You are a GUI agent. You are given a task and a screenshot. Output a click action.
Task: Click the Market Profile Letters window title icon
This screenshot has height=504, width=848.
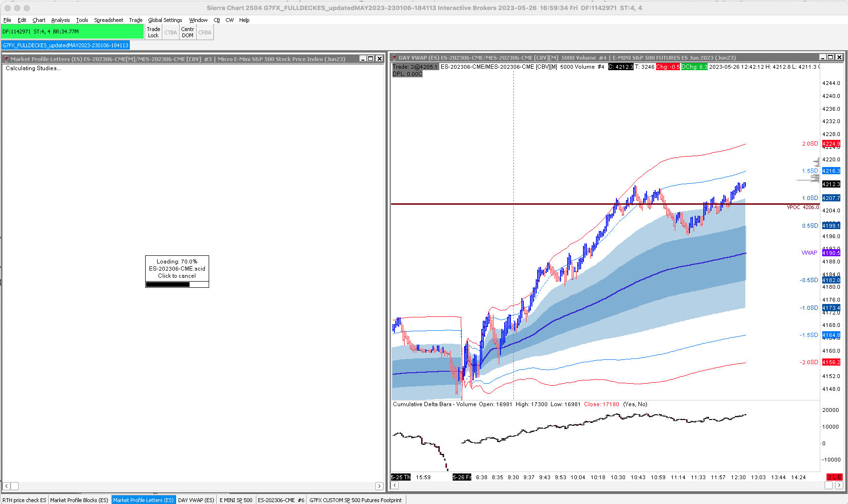click(6, 59)
